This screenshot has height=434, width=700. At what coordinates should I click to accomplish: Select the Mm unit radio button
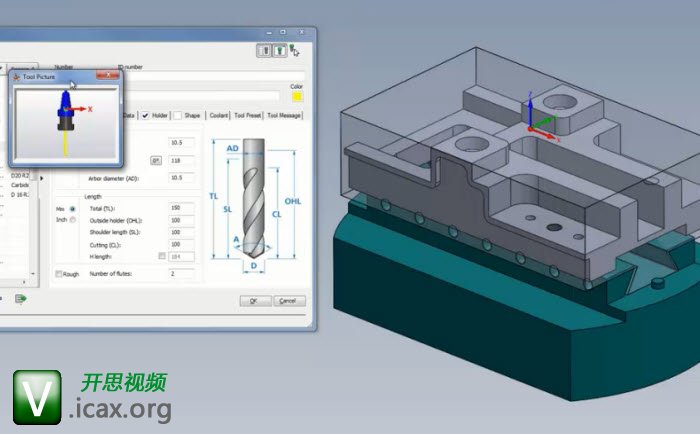coord(72,209)
